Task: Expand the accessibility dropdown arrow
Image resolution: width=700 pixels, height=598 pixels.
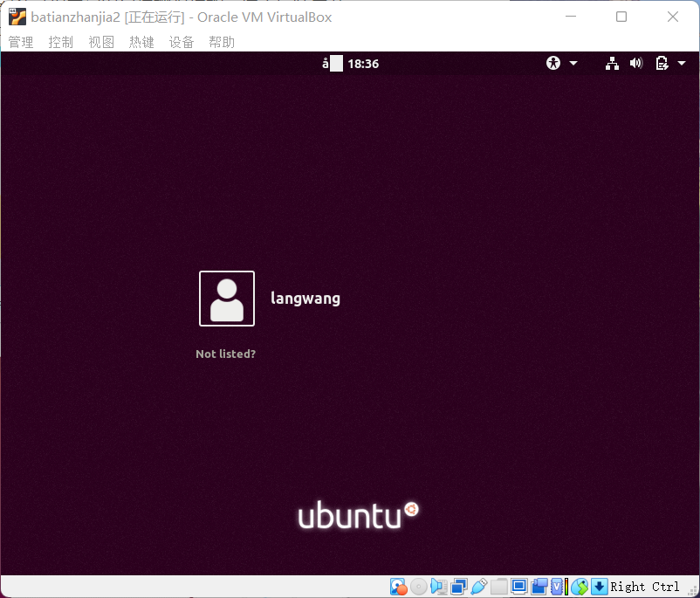Action: pos(573,64)
